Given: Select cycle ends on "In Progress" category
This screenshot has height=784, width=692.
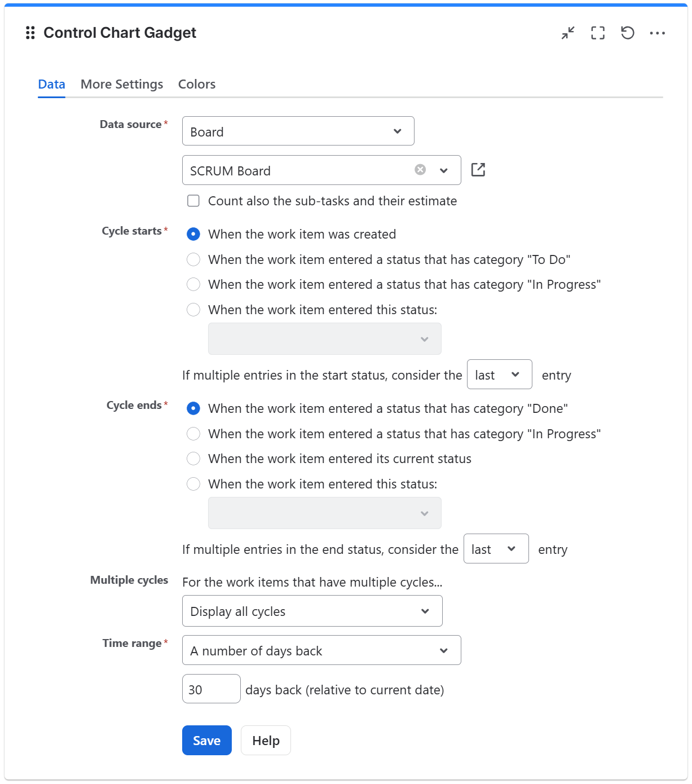Looking at the screenshot, I should (193, 434).
